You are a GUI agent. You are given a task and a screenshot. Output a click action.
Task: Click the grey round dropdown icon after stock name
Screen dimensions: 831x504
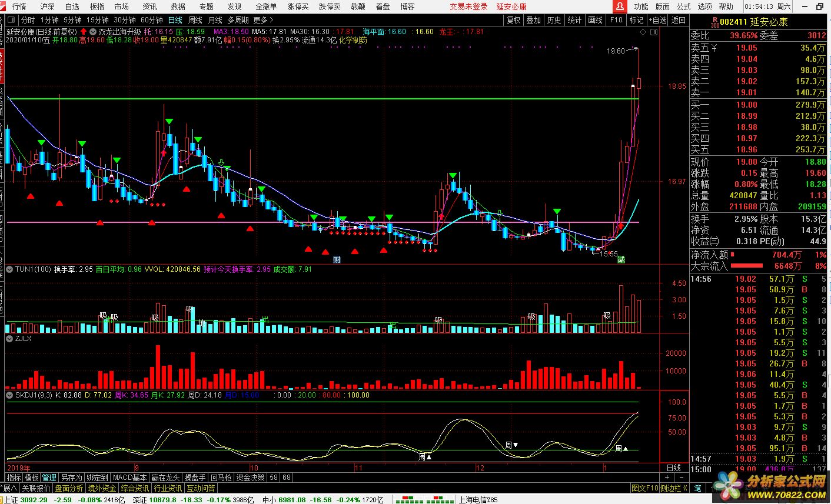pos(92,32)
